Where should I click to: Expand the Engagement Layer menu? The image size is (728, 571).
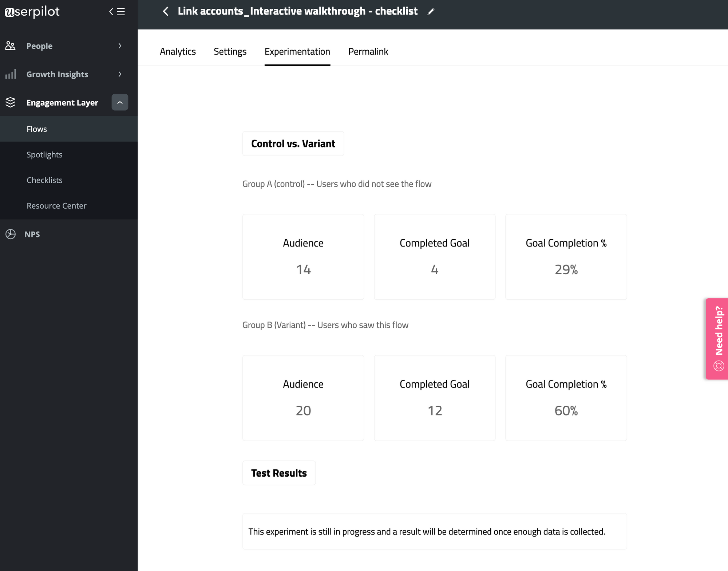point(119,102)
